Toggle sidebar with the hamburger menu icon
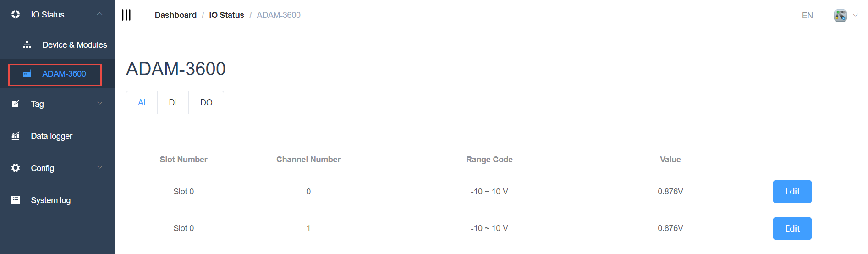The height and width of the screenshot is (254, 868). [126, 15]
